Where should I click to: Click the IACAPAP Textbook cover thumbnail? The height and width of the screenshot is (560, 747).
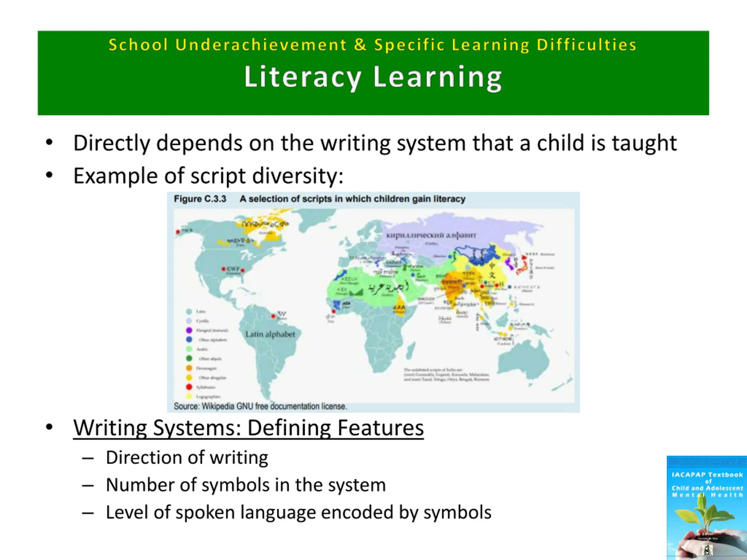707,508
